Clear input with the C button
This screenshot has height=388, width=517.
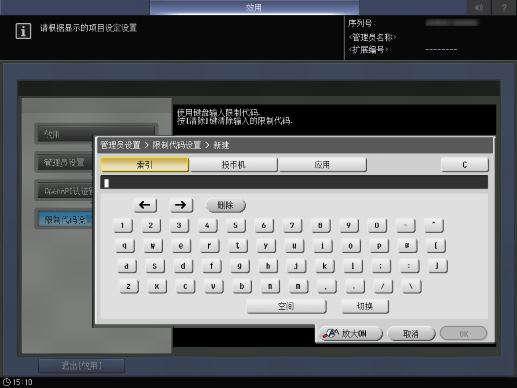(x=465, y=165)
